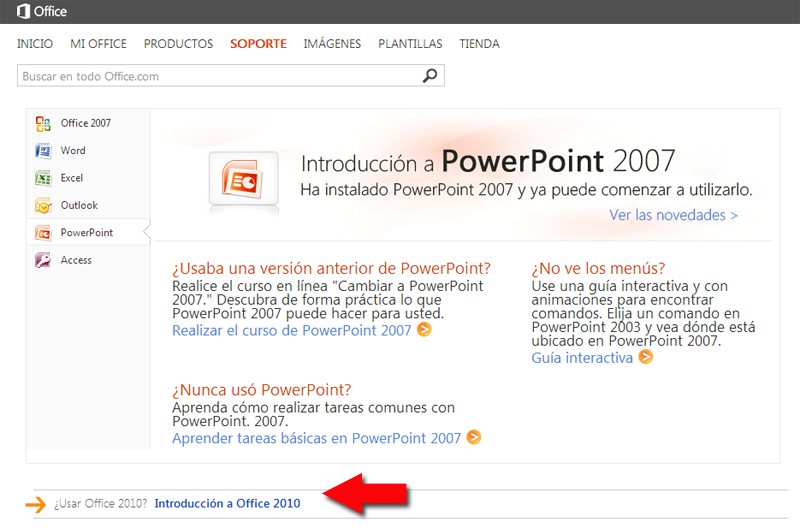Click into the Buscar en todo Office.com field
800x528 pixels.
point(231,76)
